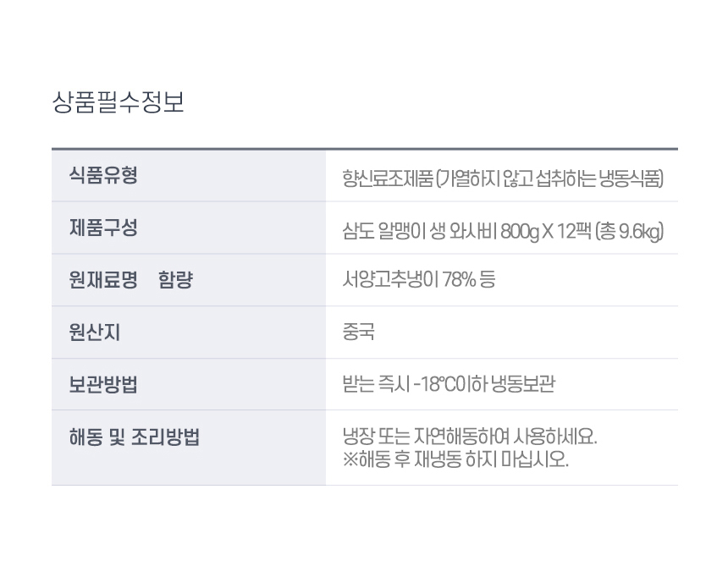Select the 원산지 row label
The width and height of the screenshot is (728, 577).
pyautogui.click(x=94, y=332)
